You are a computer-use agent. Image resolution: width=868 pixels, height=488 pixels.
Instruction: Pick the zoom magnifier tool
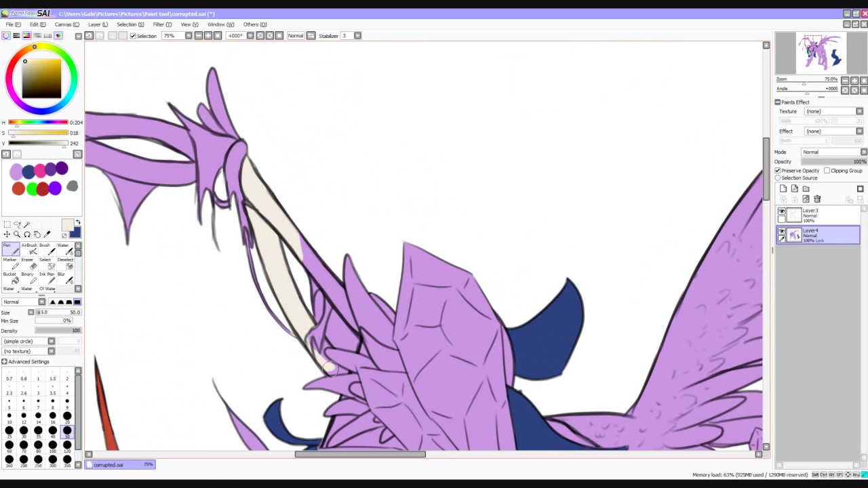coord(17,235)
